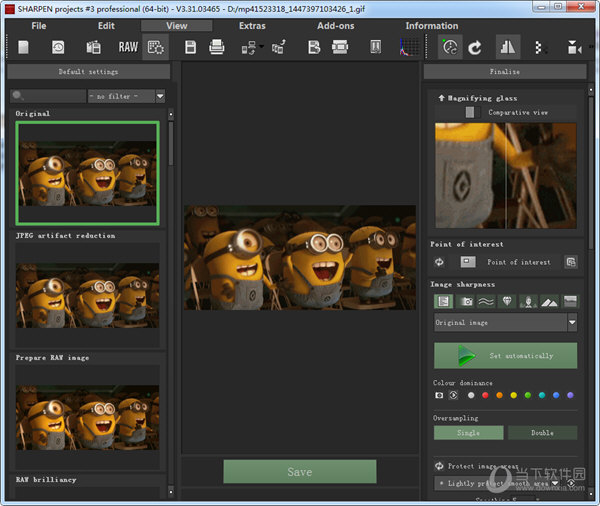This screenshot has height=506, width=600.
Task: Select the mountains landscape sharpness preset icon
Action: (549, 302)
